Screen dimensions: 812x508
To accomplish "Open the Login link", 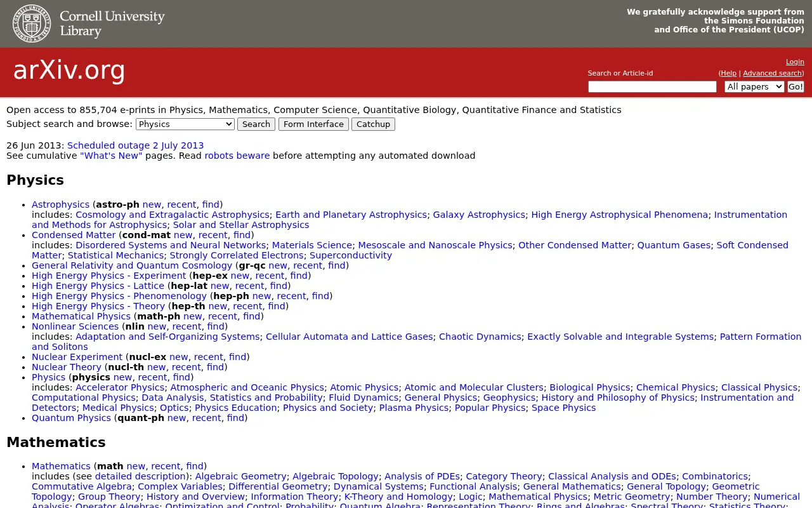I will (x=795, y=62).
